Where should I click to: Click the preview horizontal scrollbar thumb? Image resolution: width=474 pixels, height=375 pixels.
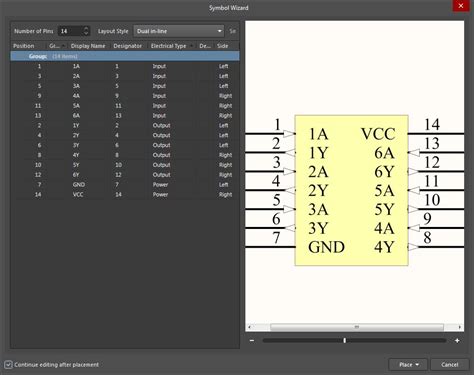[x=357, y=327]
